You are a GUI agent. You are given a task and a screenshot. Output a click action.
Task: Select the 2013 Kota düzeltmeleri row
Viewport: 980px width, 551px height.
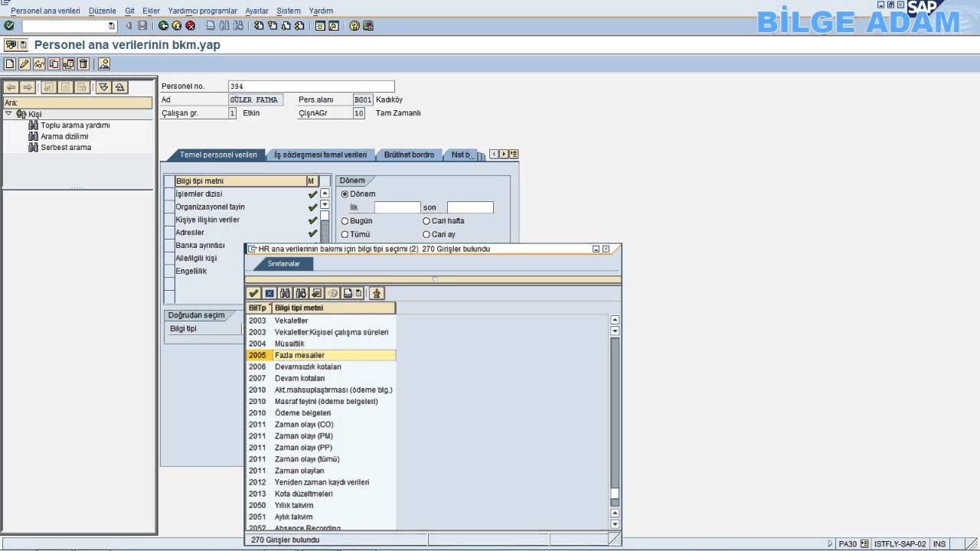pyautogui.click(x=321, y=494)
